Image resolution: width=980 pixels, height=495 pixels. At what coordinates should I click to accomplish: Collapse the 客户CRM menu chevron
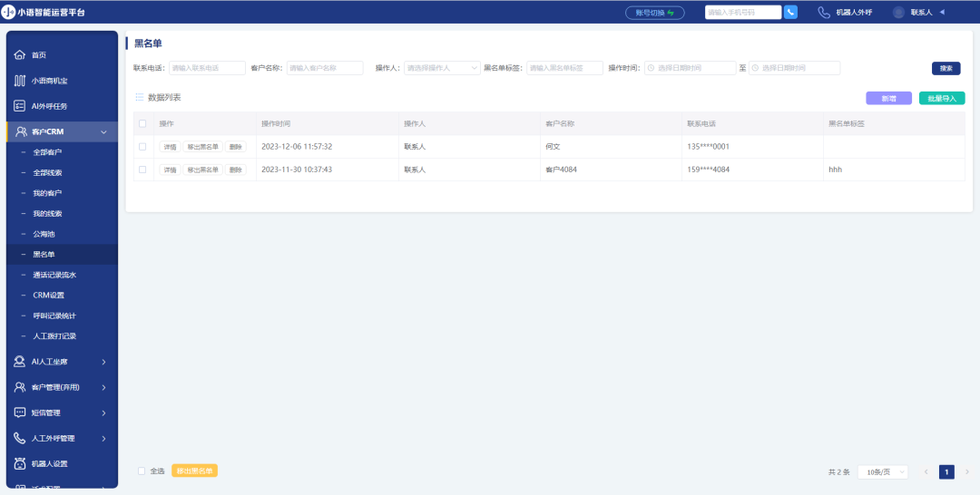tap(103, 132)
